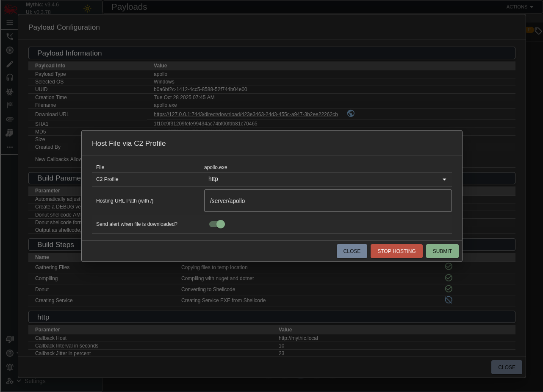Click the Hosting URL Path input field
The width and height of the screenshot is (543, 392).
pyautogui.click(x=327, y=201)
